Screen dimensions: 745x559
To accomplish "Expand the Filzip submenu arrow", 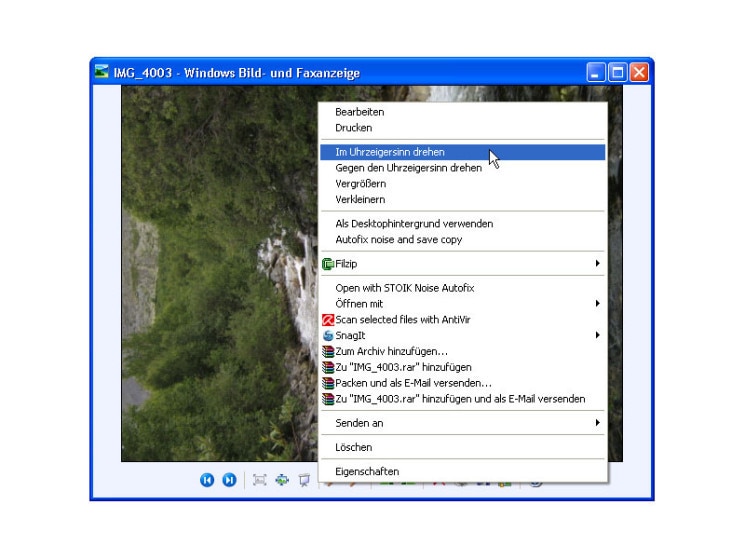I will tap(597, 264).
